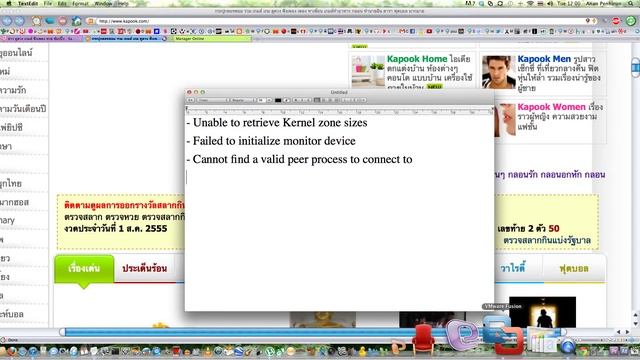Select the green เรื่องเด่น tab
This screenshot has height=360, width=640.
(x=84, y=269)
